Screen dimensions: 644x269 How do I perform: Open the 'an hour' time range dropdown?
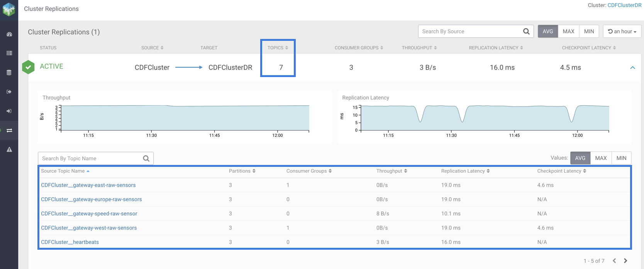pos(622,32)
